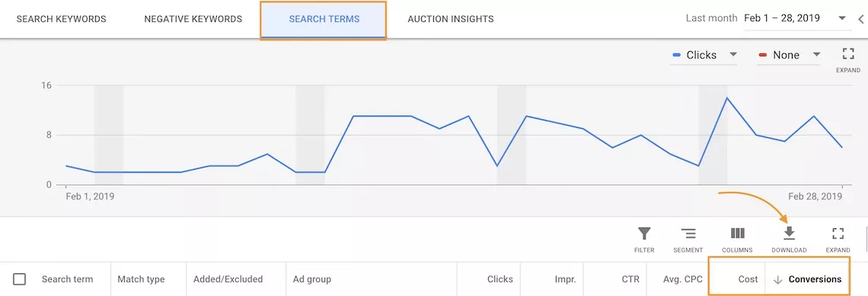Screen dimensions: 868x296
Task: Click the Segment icon
Action: tap(688, 239)
